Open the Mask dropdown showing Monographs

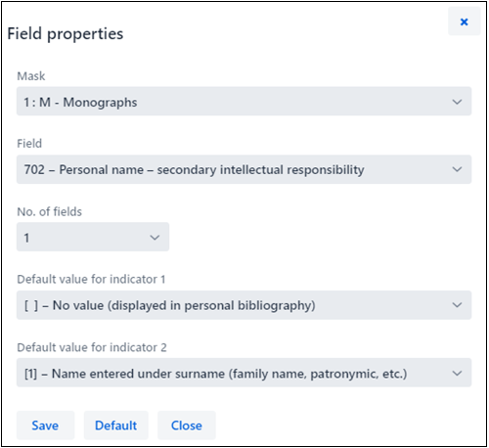click(244, 102)
